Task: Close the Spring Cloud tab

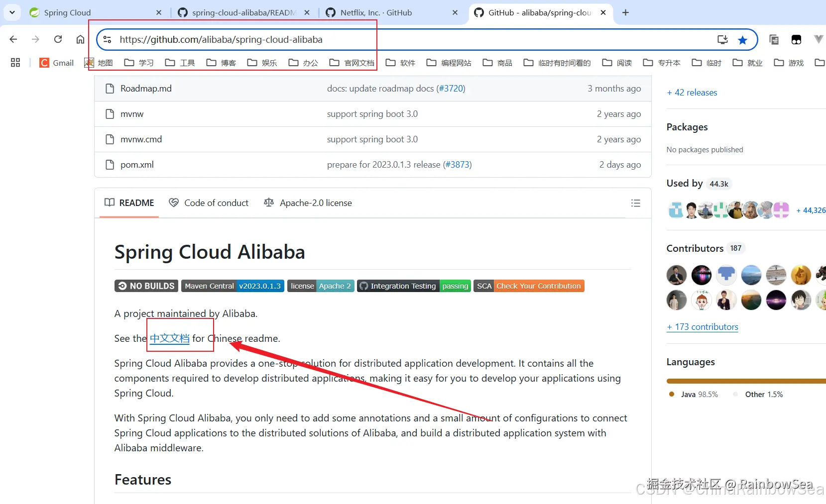Action: (159, 12)
